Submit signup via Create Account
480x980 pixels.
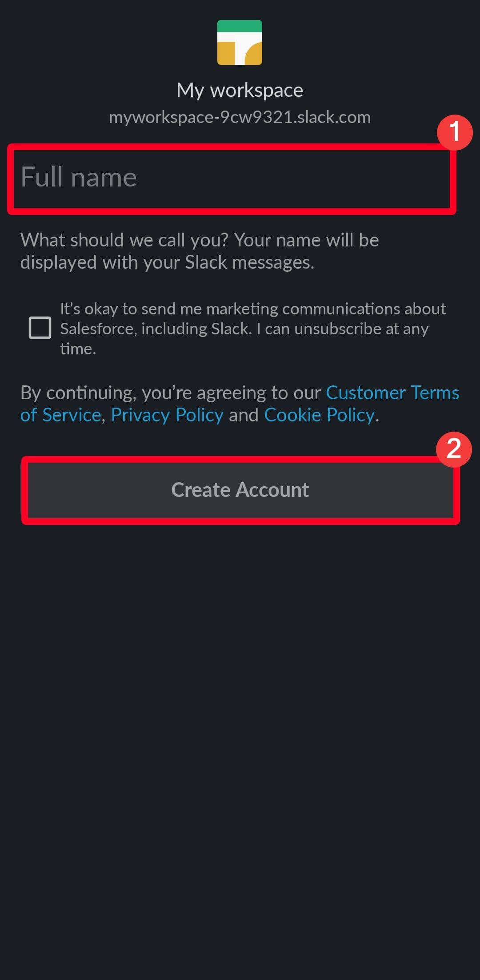click(x=240, y=490)
